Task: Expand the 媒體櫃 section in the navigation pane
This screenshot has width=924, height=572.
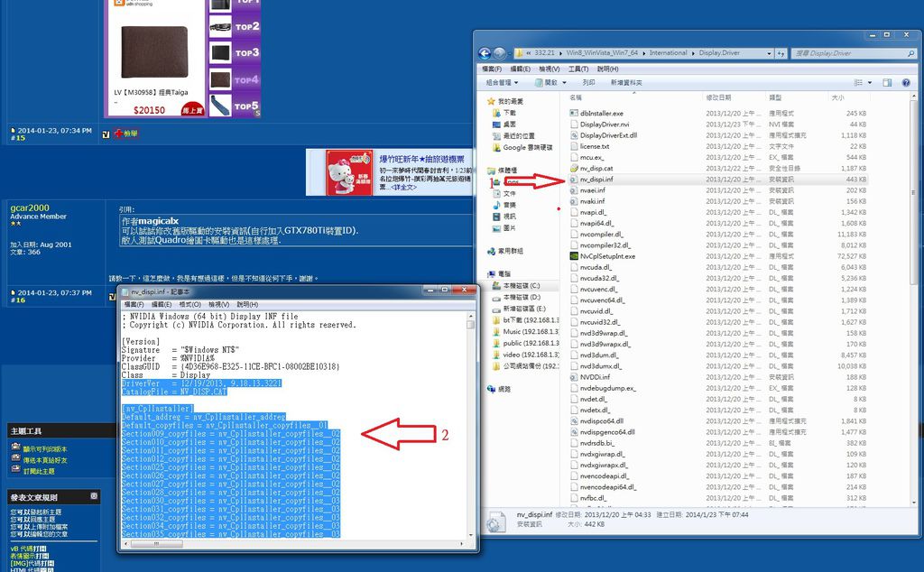Action: (x=502, y=171)
